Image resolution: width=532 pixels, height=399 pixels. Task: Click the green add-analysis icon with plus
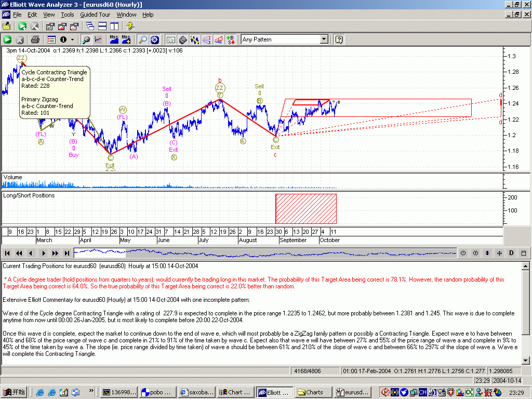click(x=22, y=26)
